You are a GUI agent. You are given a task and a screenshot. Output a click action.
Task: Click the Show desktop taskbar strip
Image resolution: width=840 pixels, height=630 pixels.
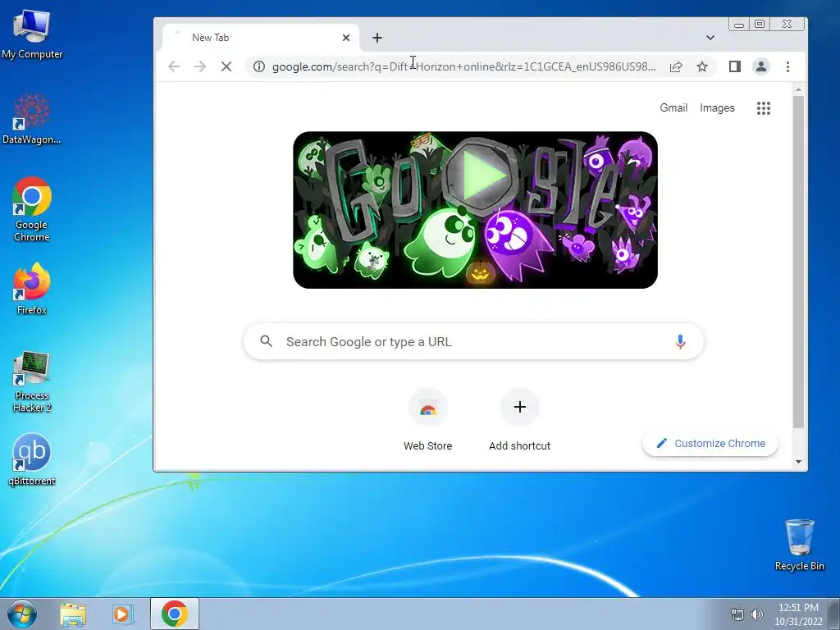coord(834,614)
